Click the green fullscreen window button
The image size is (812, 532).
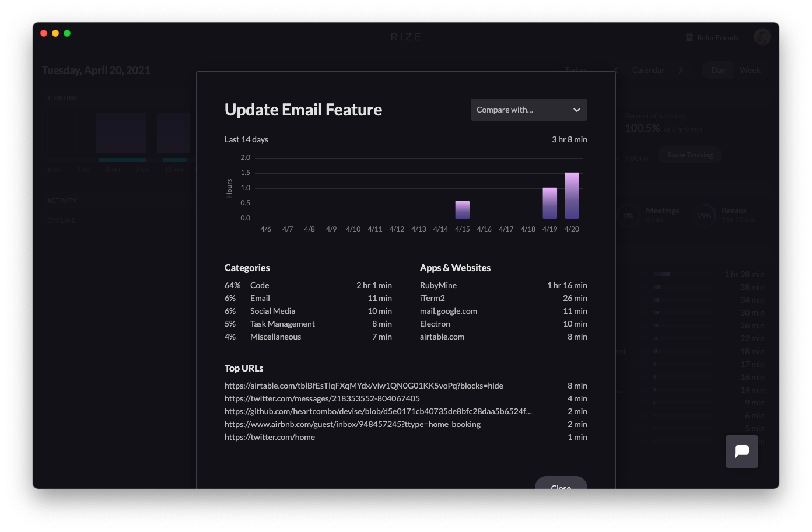click(x=67, y=33)
